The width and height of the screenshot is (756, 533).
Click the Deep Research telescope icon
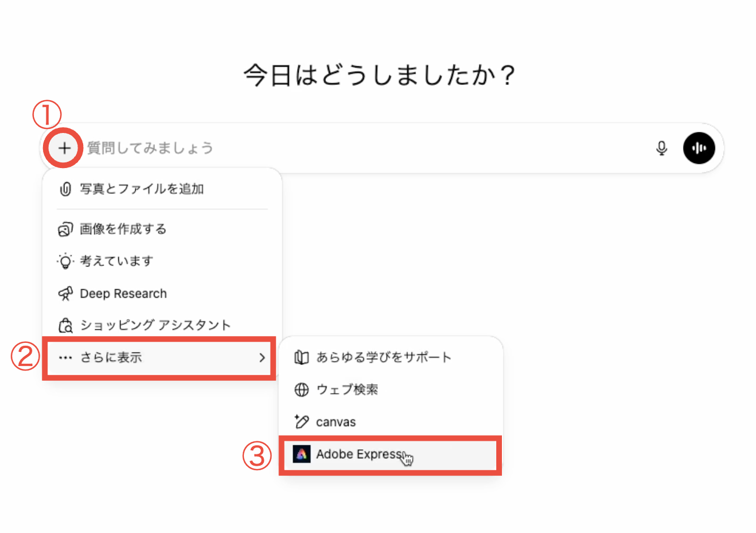(x=66, y=294)
